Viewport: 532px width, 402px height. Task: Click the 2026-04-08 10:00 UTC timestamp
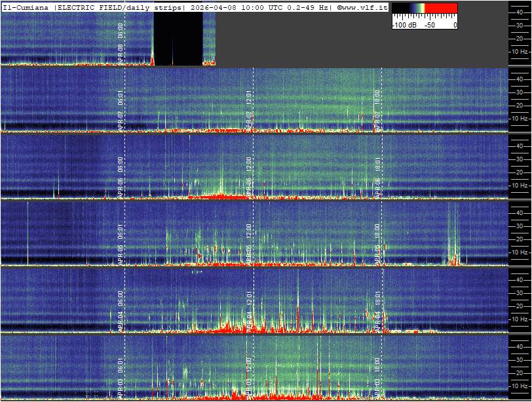tap(226, 7)
